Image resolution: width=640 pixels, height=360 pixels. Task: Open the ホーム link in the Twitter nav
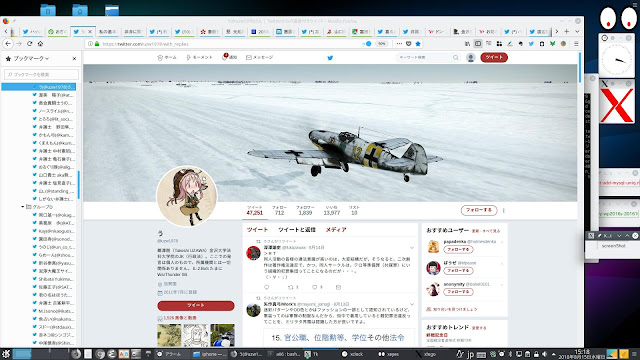pyautogui.click(x=167, y=58)
